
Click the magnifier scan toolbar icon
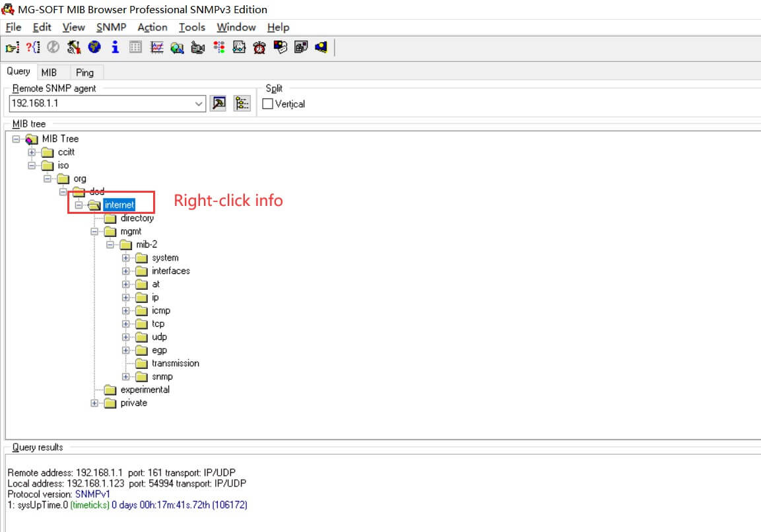177,48
